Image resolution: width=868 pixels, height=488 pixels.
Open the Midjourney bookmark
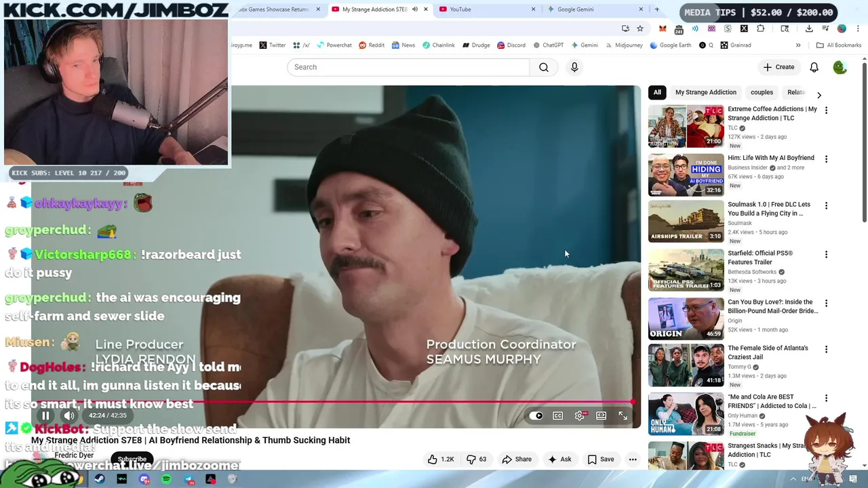click(x=624, y=45)
